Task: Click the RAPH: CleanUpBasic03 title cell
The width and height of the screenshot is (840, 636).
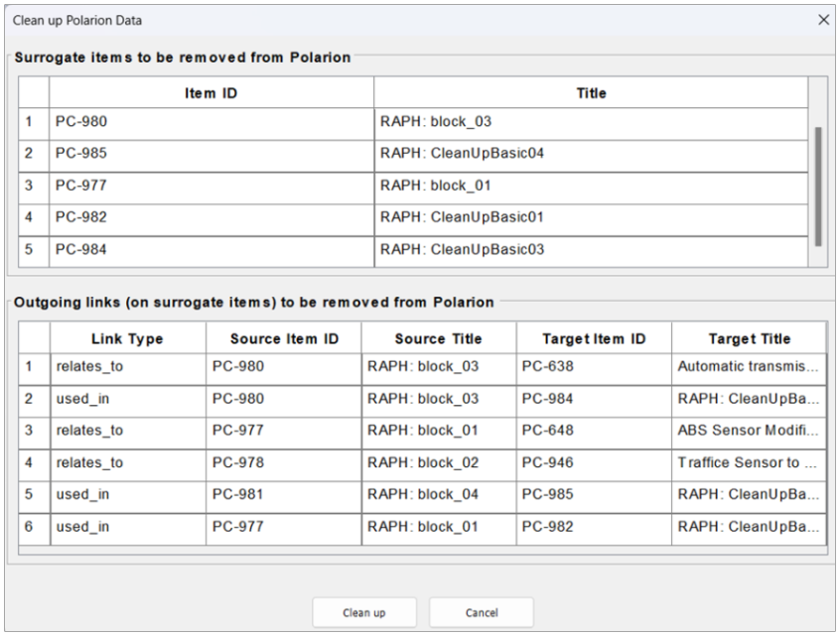Action: [591, 248]
